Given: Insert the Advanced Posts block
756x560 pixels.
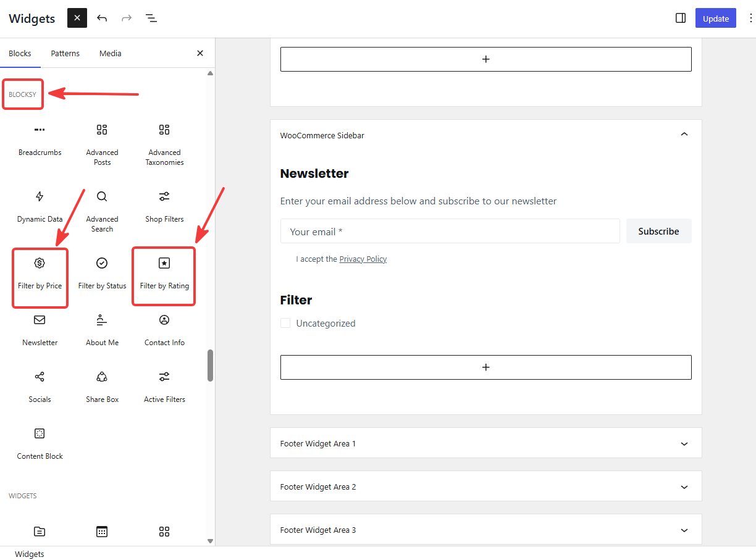Looking at the screenshot, I should (102, 144).
